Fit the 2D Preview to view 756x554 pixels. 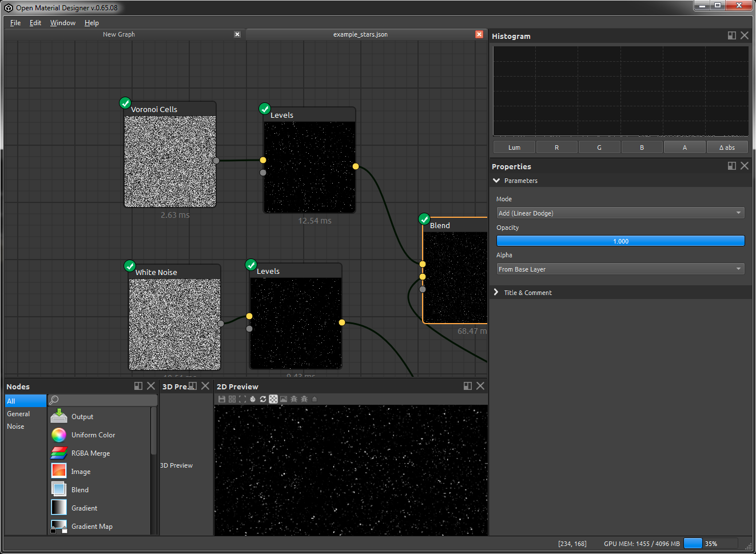(x=242, y=399)
